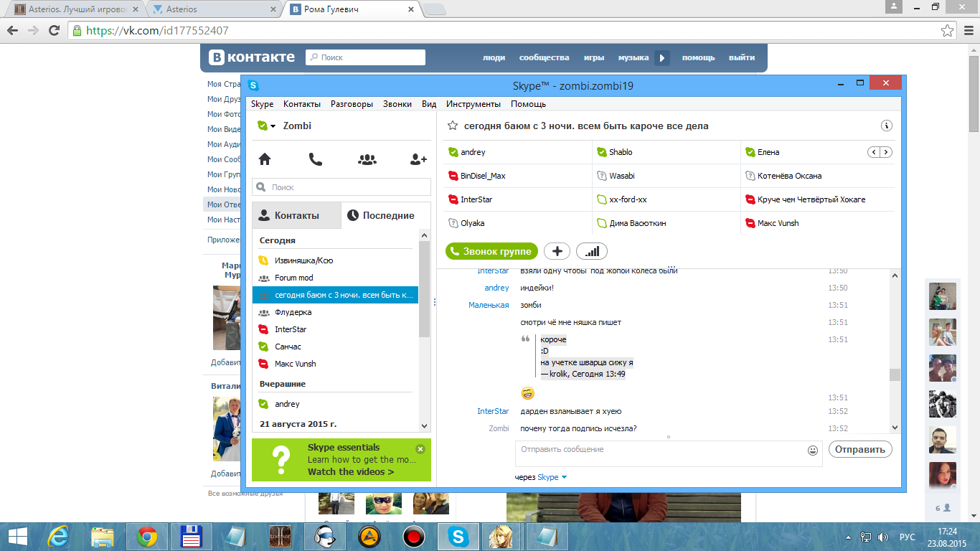This screenshot has width=980, height=551.
Task: Add people with plus button
Action: 557,251
